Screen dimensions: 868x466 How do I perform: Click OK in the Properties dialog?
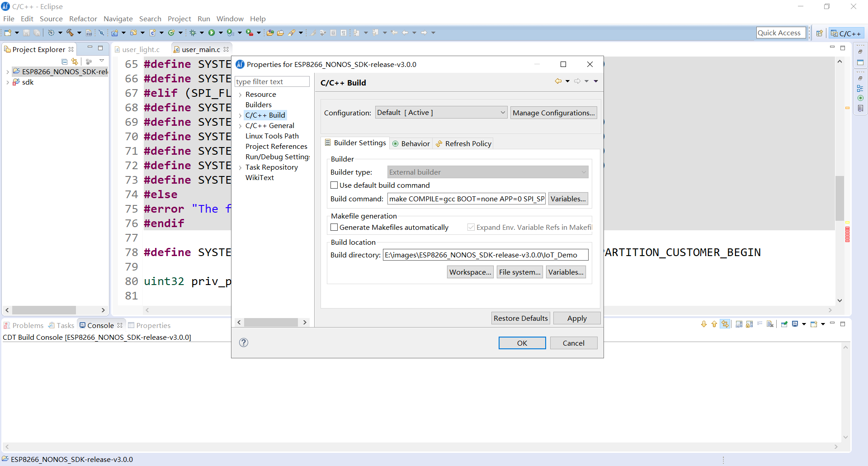(522, 343)
